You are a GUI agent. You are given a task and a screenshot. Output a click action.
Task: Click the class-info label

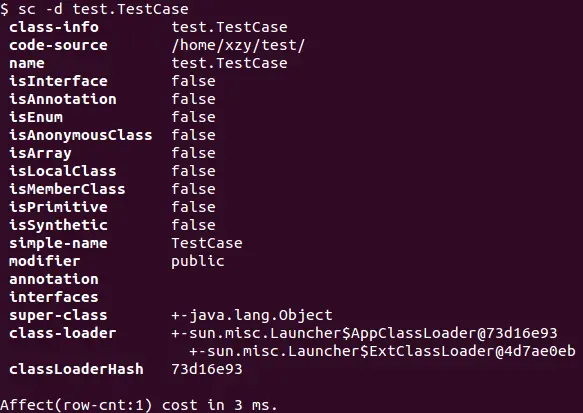[x=54, y=27]
